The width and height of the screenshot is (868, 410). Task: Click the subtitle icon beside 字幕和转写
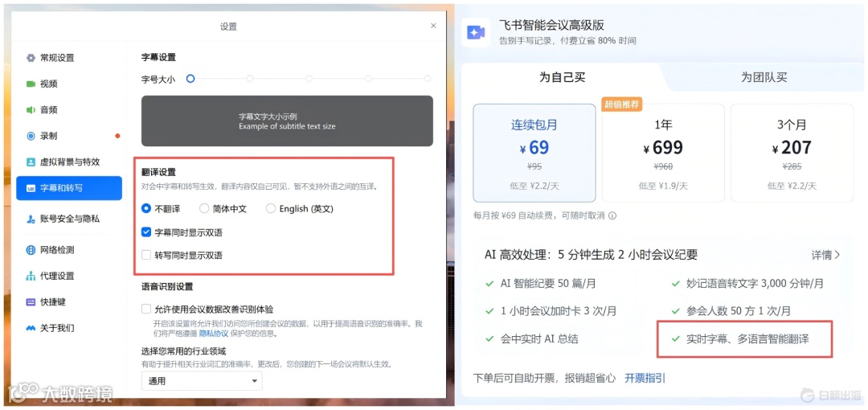(x=31, y=188)
